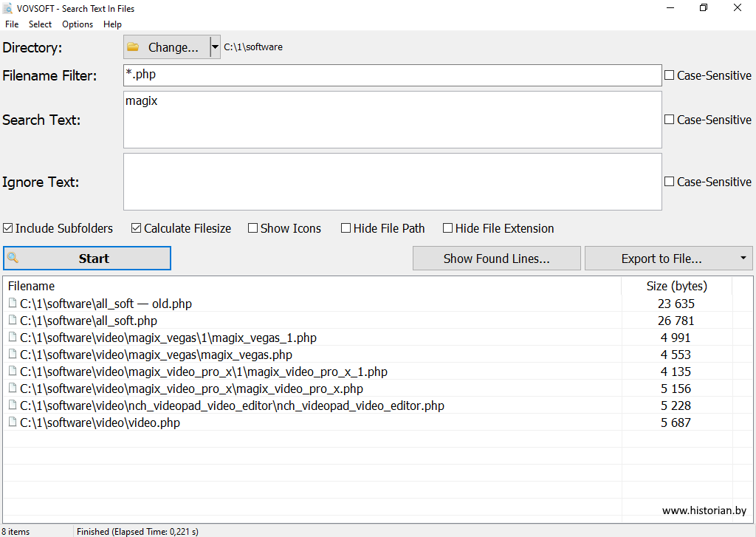The image size is (756, 537).
Task: Open the Options menu
Action: (78, 24)
